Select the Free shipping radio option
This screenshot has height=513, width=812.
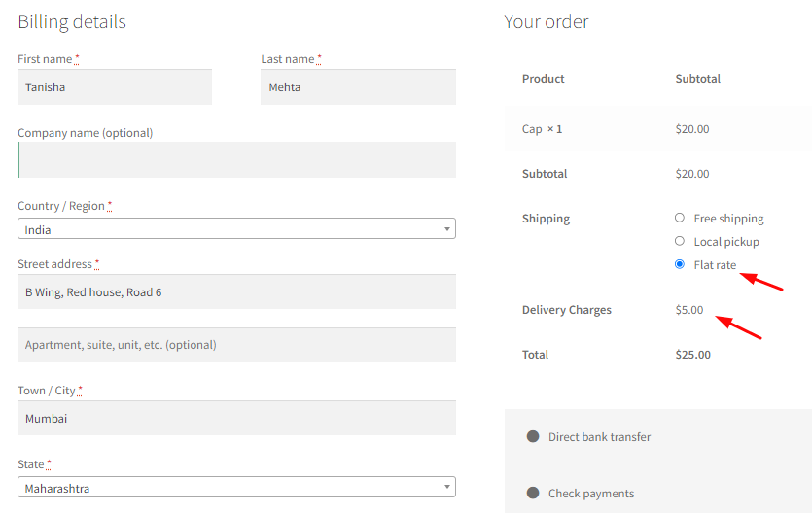click(680, 218)
